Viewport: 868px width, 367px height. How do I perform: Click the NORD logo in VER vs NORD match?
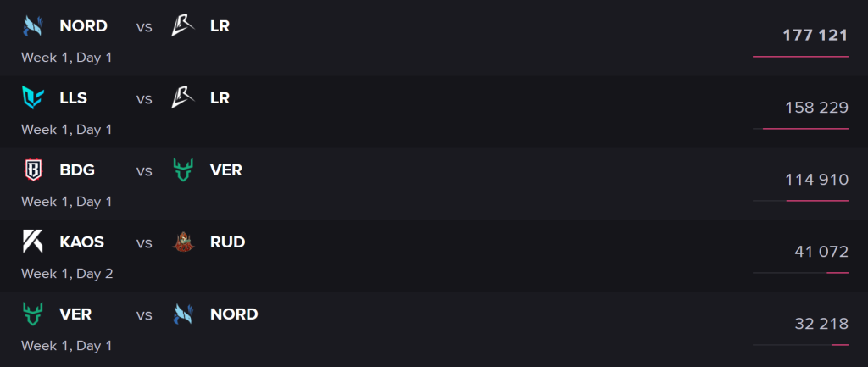(183, 314)
